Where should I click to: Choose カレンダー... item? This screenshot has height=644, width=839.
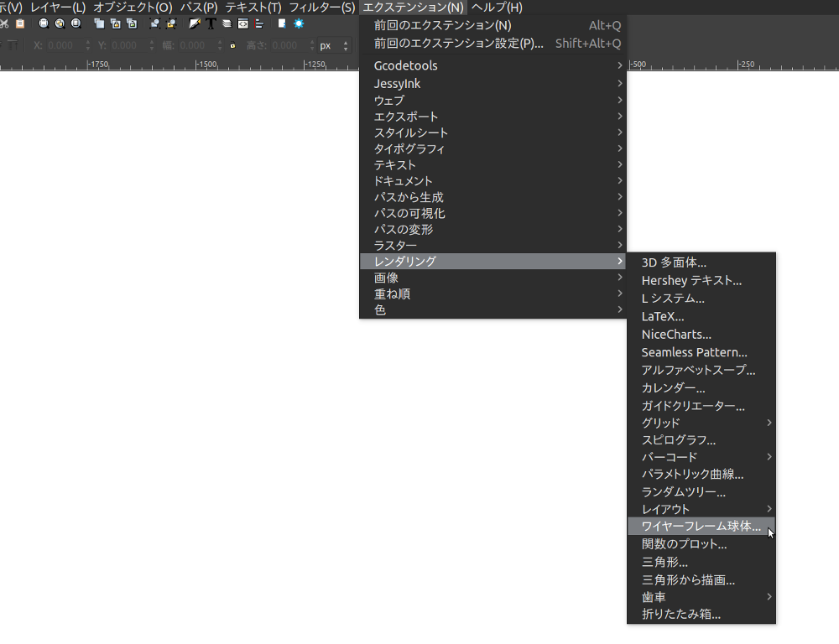(x=701, y=387)
